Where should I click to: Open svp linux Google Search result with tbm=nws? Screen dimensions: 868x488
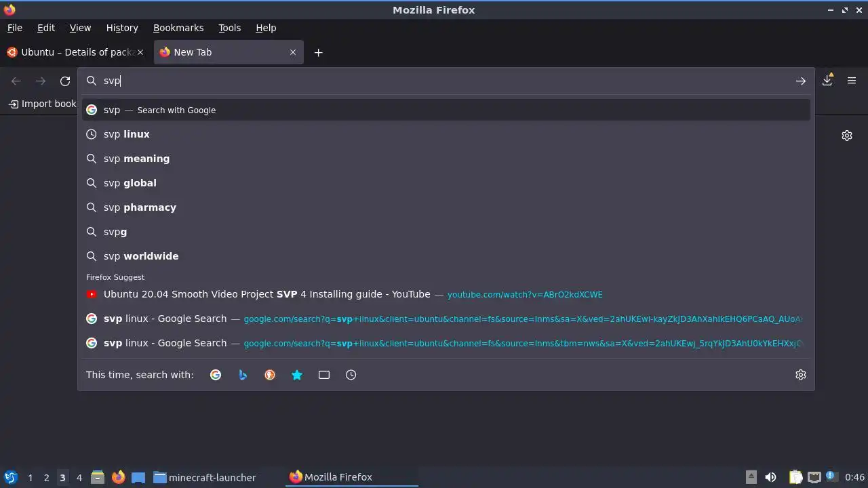446,343
